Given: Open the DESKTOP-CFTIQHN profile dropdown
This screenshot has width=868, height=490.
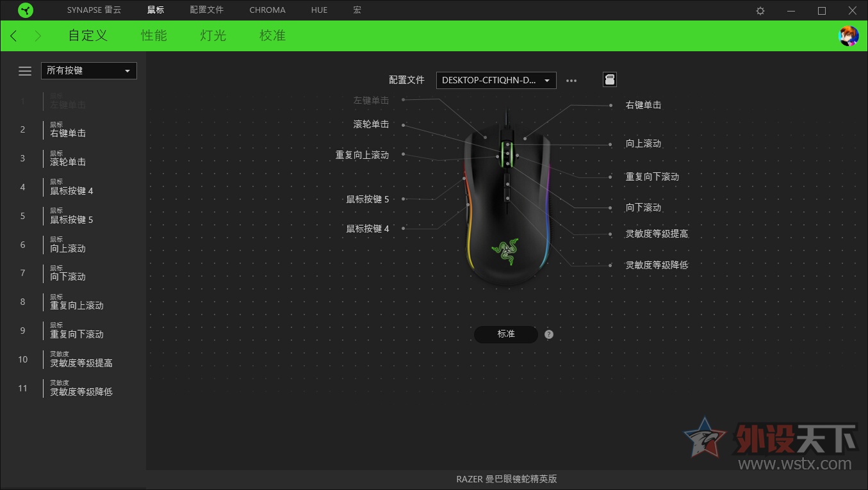Looking at the screenshot, I should tap(496, 80).
